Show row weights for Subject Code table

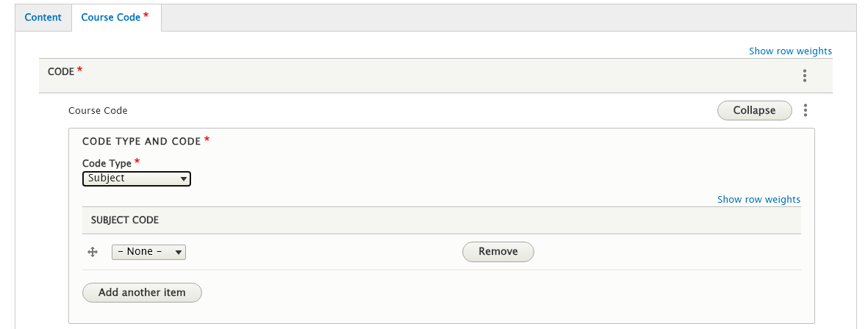point(758,199)
